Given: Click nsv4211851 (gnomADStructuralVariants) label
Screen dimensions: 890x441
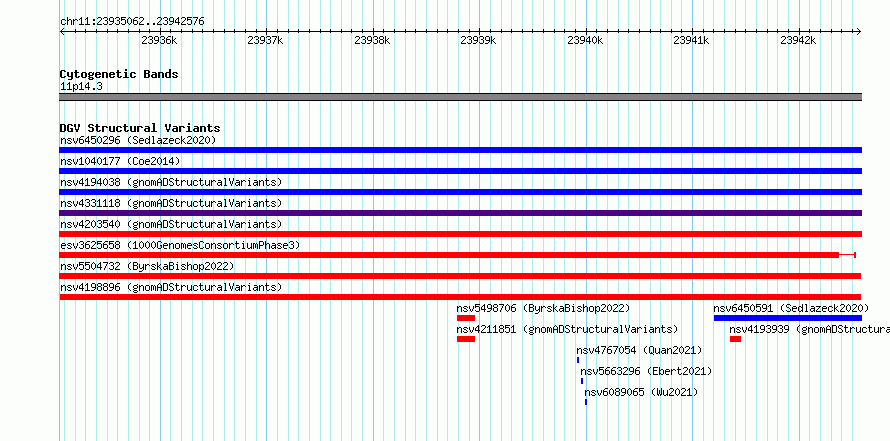Looking at the screenshot, I should (567, 329).
